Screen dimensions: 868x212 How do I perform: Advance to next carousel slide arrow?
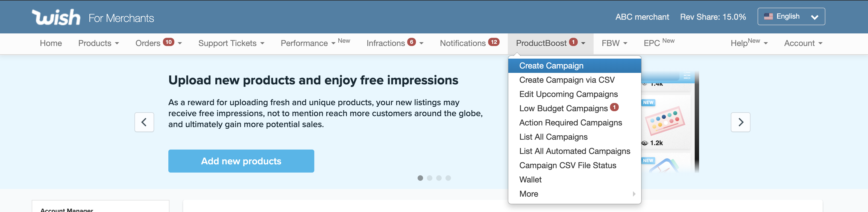(x=740, y=122)
